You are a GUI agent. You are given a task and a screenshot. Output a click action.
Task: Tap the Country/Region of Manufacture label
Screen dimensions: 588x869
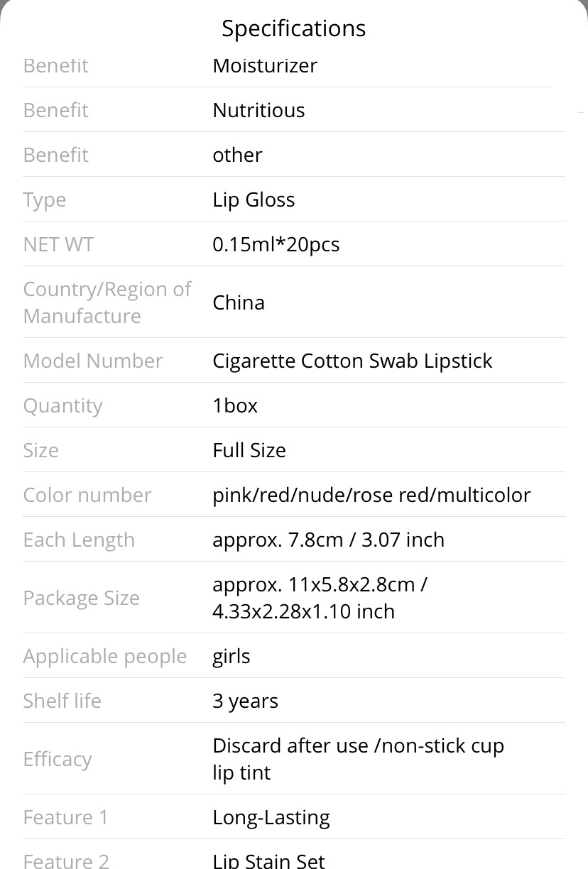click(107, 302)
